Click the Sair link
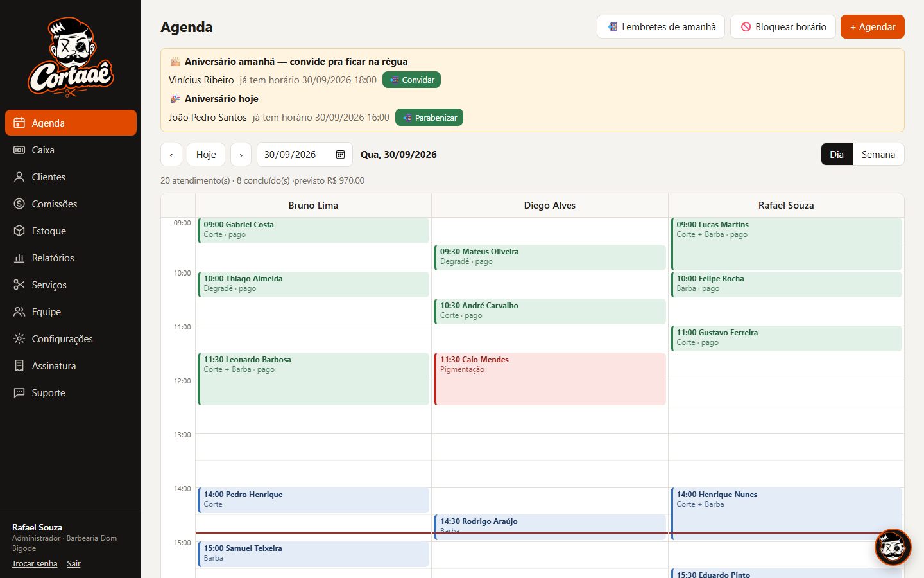This screenshot has width=924, height=578. 74,564
